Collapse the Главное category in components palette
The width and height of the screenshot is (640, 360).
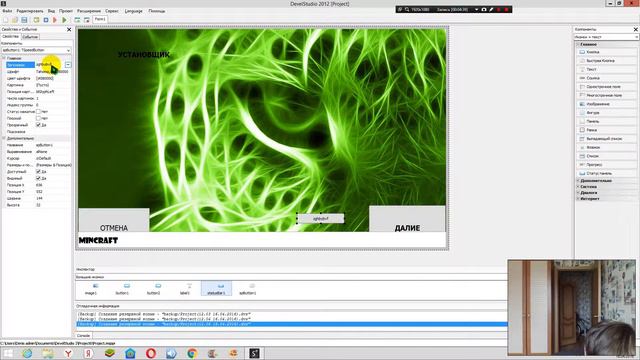pyautogui.click(x=578, y=44)
